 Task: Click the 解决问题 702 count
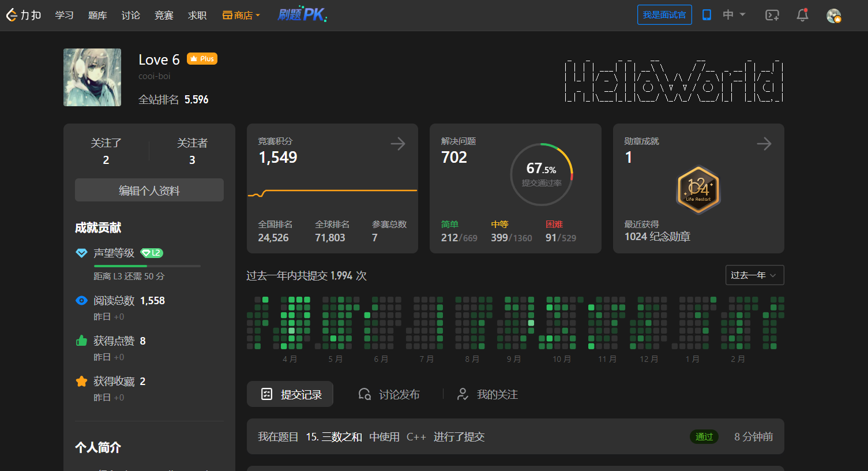454,158
